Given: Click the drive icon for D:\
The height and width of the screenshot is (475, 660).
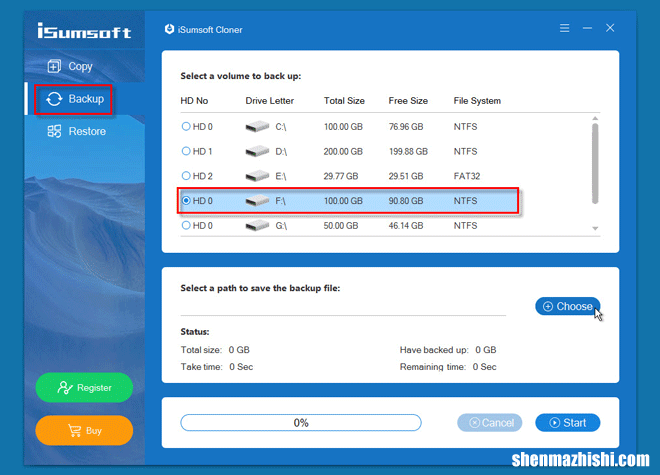Looking at the screenshot, I should [x=257, y=151].
